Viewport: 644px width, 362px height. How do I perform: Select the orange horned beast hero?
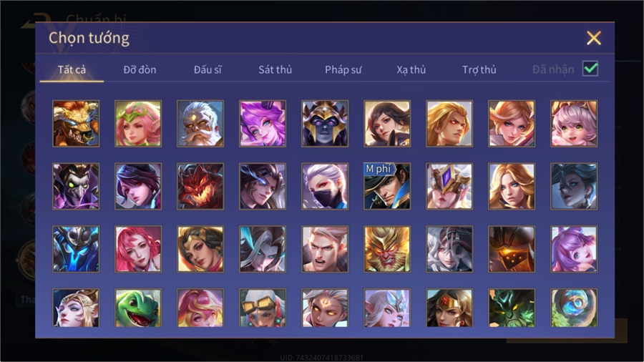pyautogui.click(x=76, y=124)
